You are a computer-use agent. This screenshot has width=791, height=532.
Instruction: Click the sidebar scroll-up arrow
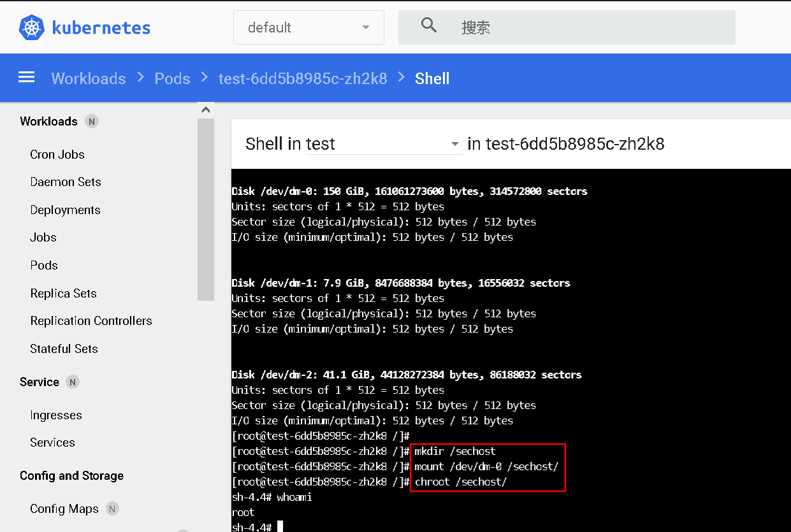click(205, 110)
